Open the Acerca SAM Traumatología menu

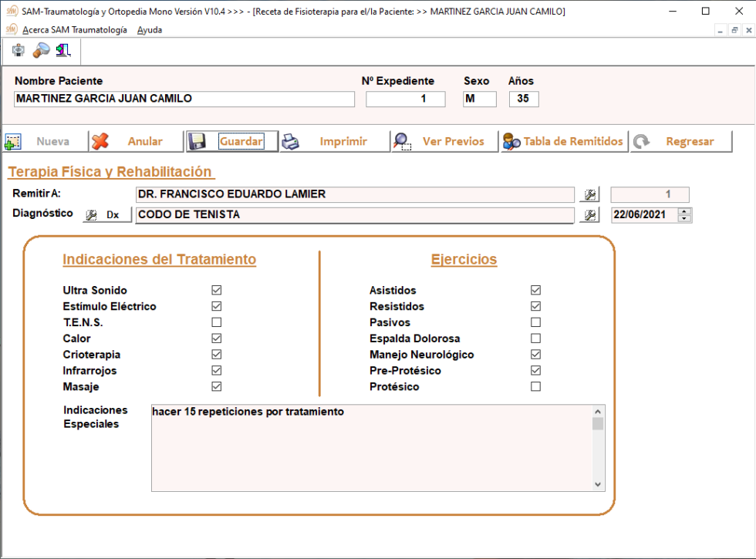[74, 30]
